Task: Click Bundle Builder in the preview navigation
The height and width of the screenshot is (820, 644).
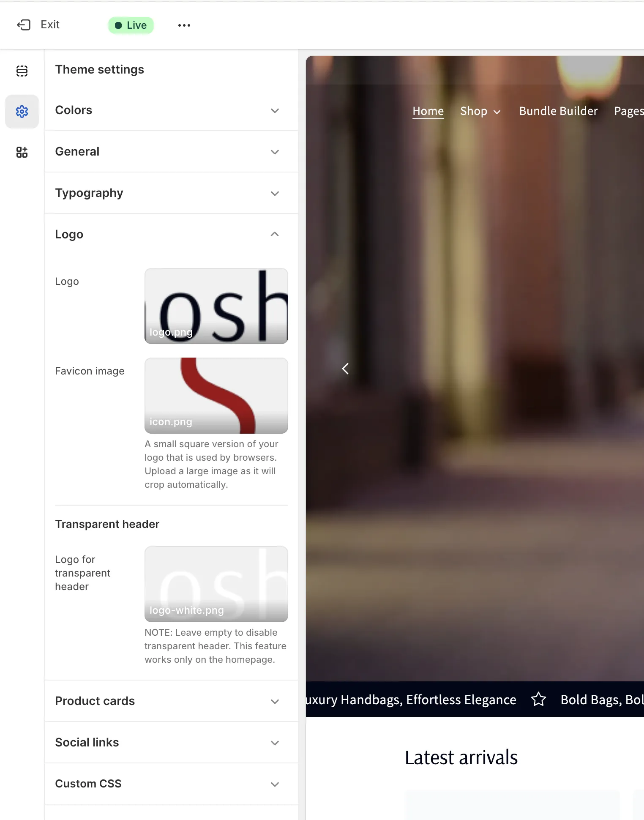Action: point(558,111)
